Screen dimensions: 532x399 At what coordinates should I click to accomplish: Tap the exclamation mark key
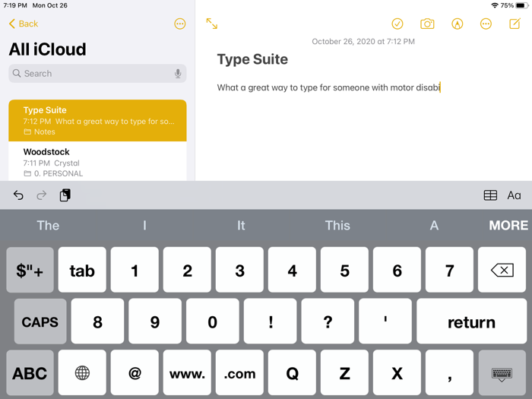[x=270, y=321]
